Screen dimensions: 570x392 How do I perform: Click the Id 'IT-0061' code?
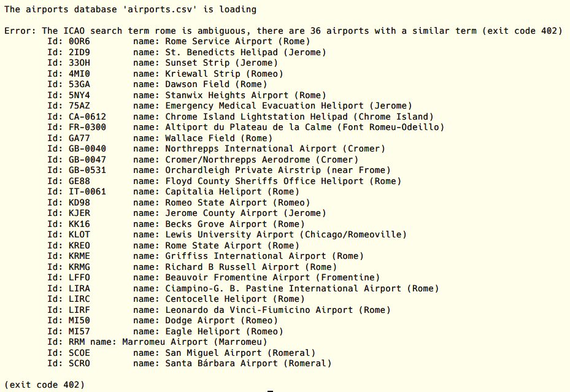pos(87,192)
